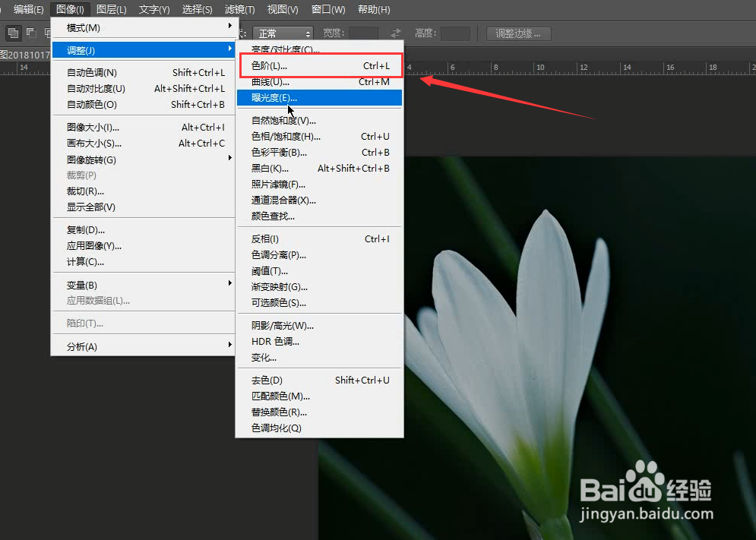Viewport: 756px width, 540px height.
Task: Swap width and height arrows icon
Action: pyautogui.click(x=395, y=33)
